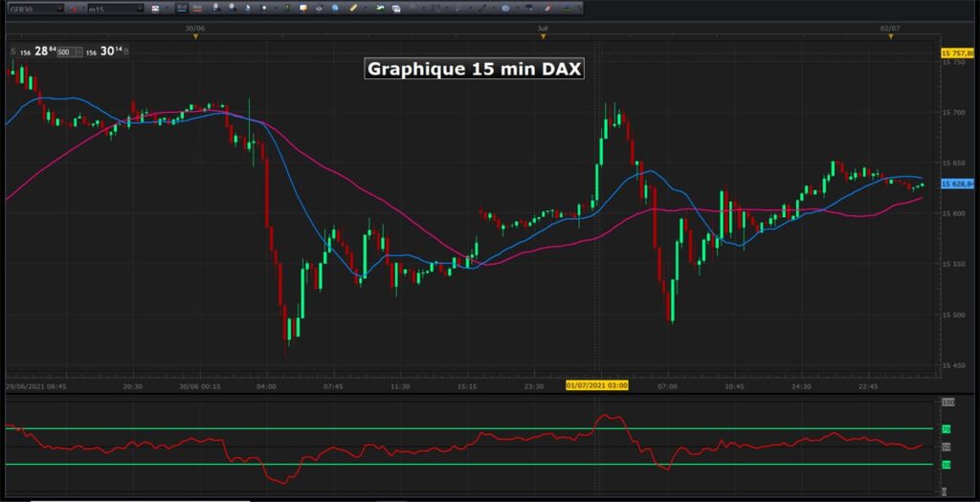Click the 02/07 date marker triangle
Image resolution: width=980 pixels, height=502 pixels.
891,37
